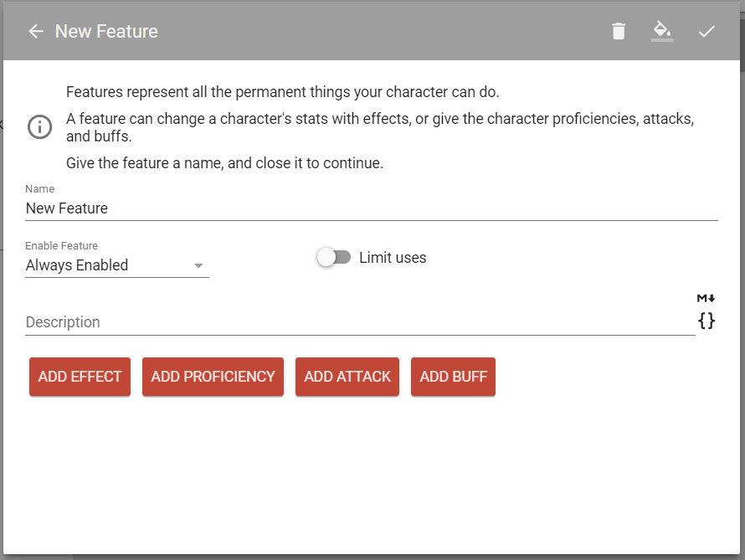Open the color fill bucket picker
Screen dimensions: 745x560
click(662, 32)
